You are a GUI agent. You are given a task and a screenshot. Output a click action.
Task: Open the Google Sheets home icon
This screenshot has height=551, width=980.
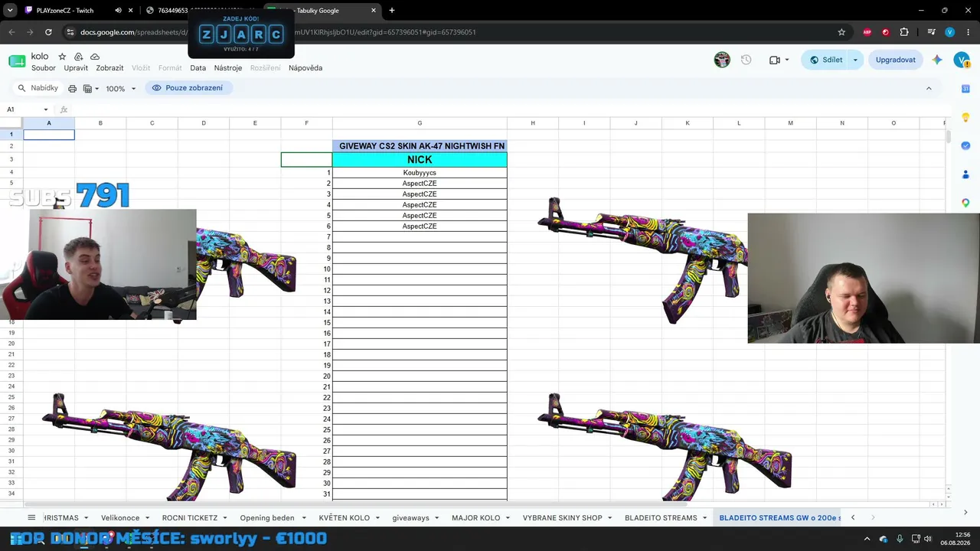[x=17, y=61]
